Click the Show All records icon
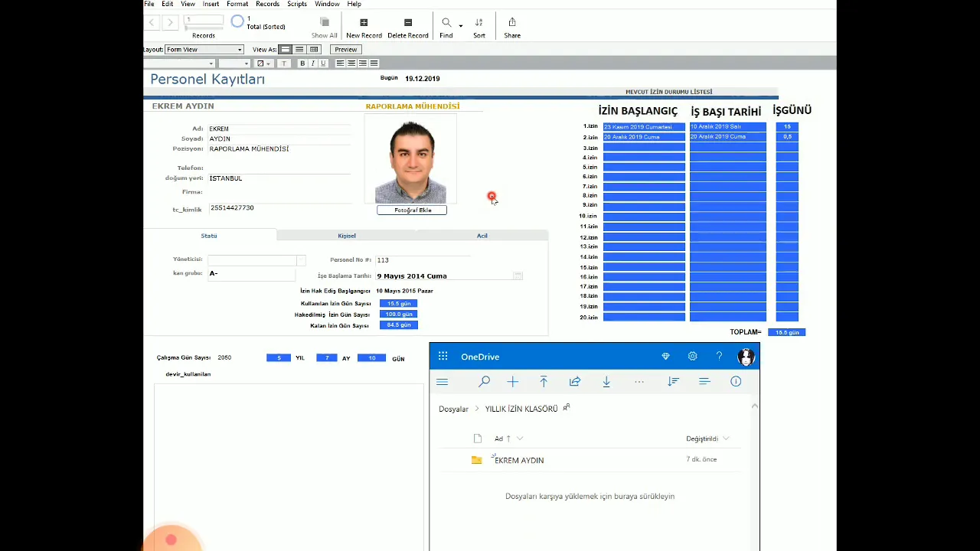The image size is (980, 551). [325, 22]
